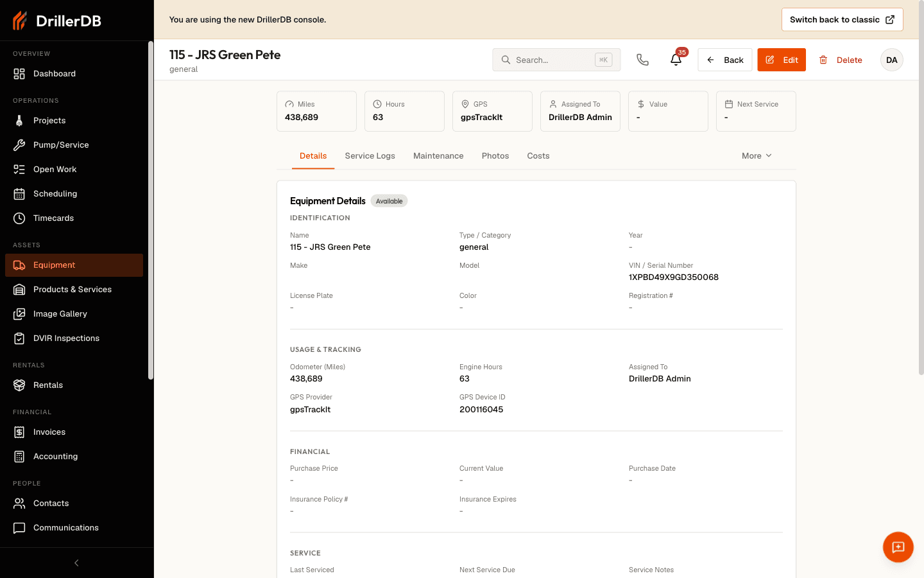Focus the Search input field
This screenshot has width=924, height=578.
(556, 60)
